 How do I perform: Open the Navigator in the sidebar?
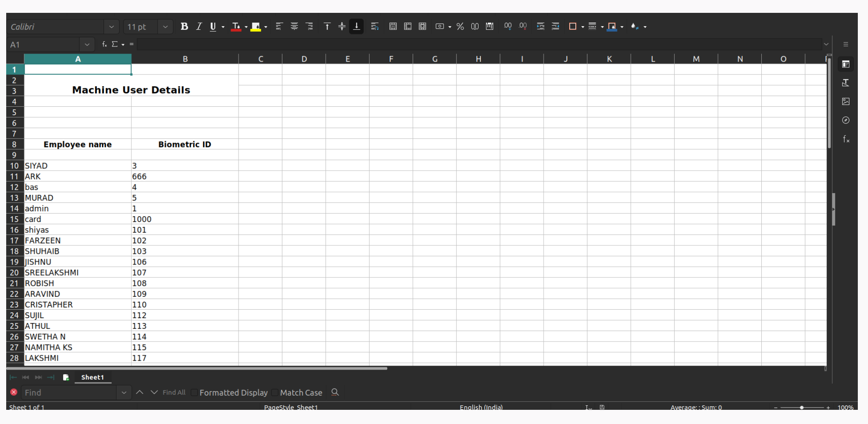[x=846, y=121]
